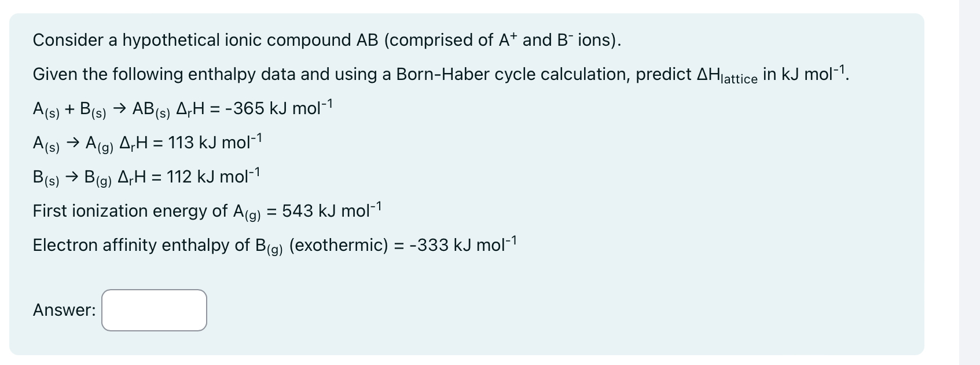Click the 543 kJ mol value
The height and width of the screenshot is (365, 980).
tap(332, 210)
